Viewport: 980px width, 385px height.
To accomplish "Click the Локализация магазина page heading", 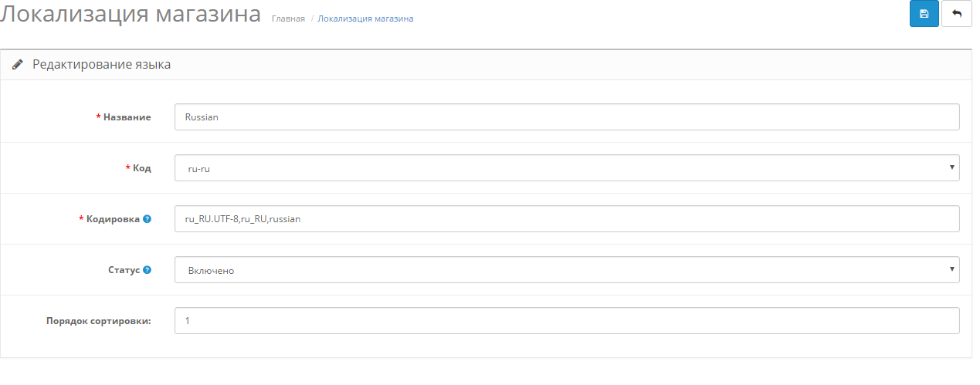I will [x=131, y=14].
